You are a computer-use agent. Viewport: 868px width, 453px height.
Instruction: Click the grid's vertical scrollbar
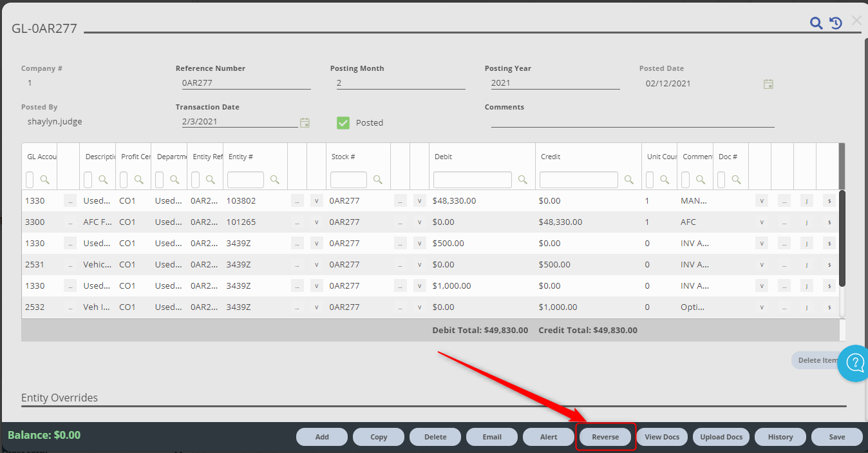(x=842, y=238)
